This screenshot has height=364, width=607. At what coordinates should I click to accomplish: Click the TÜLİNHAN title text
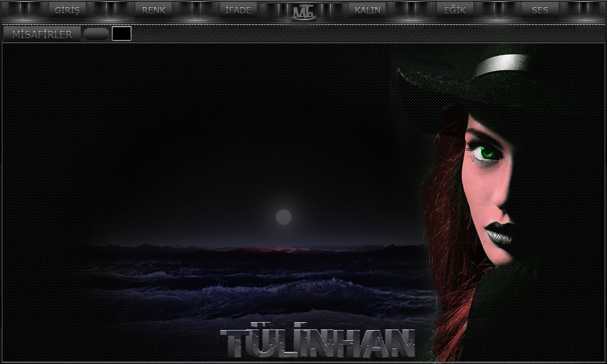pyautogui.click(x=318, y=340)
